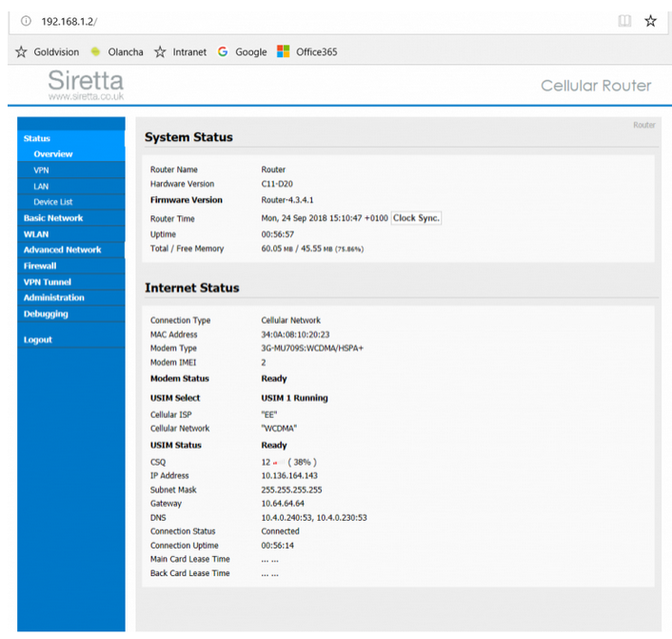Screen dimensions: 672x639
Task: Click the address bar URL 192.168.1.2
Action: [x=69, y=22]
